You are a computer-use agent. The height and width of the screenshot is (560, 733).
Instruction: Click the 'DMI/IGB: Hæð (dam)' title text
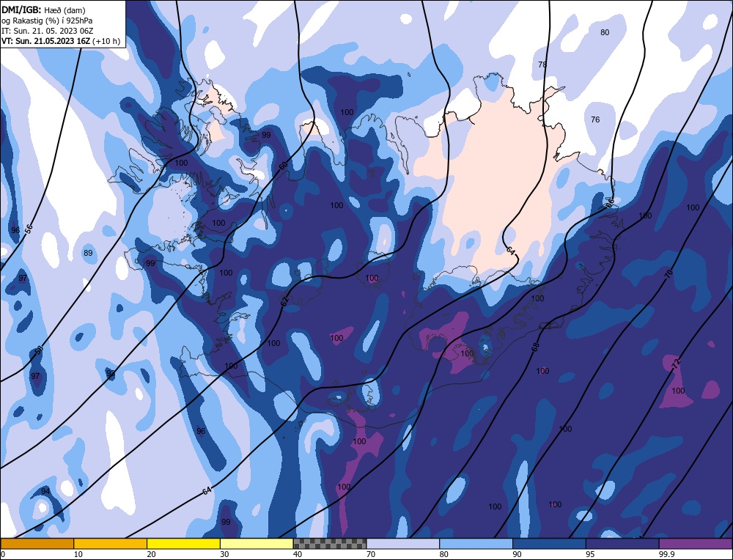pyautogui.click(x=43, y=10)
